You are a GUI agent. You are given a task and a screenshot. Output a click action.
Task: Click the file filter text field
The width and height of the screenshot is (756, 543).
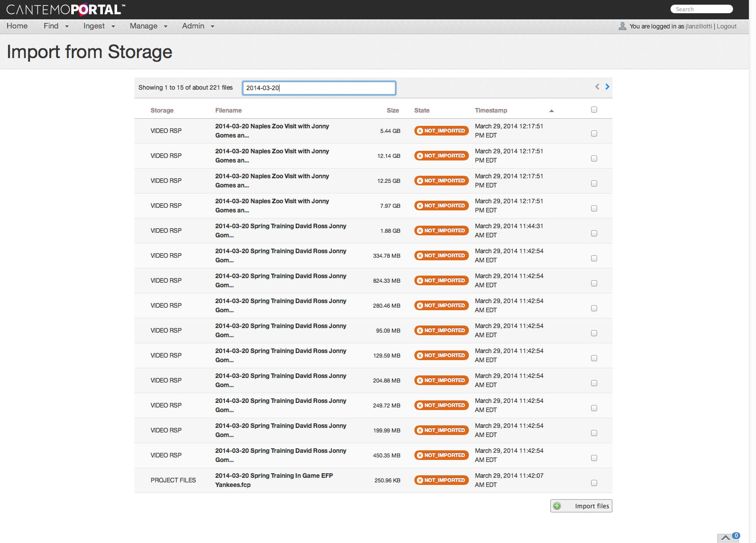[x=319, y=88]
